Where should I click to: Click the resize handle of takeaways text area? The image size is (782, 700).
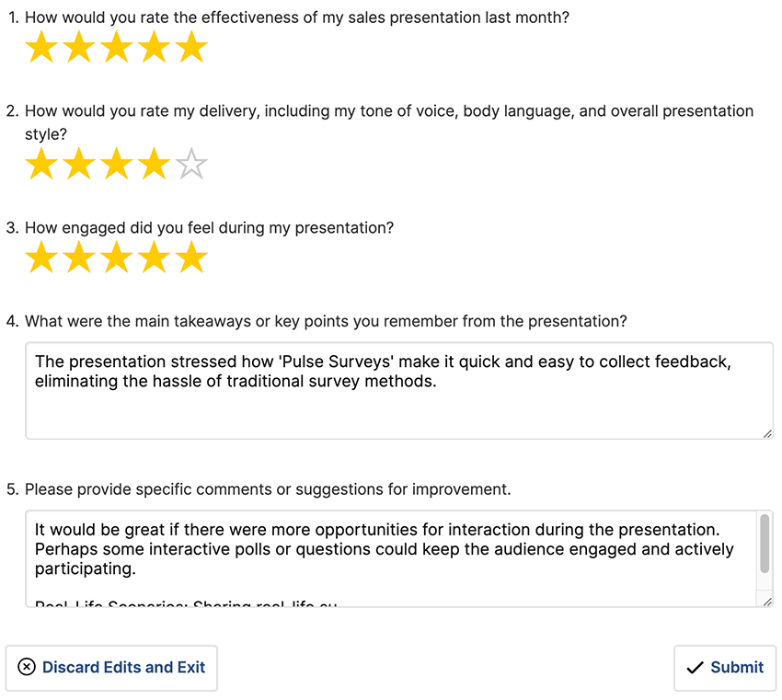click(x=767, y=434)
